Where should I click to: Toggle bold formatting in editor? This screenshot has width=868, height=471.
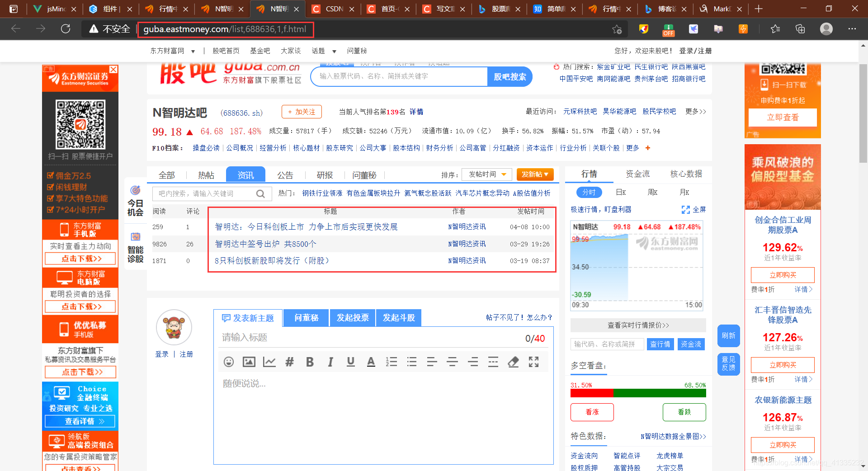pos(310,362)
